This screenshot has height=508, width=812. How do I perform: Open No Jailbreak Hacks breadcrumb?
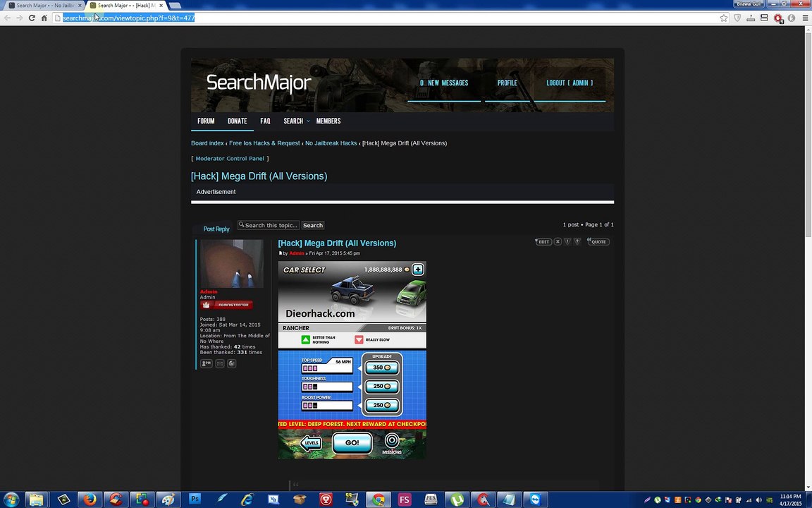tap(331, 143)
